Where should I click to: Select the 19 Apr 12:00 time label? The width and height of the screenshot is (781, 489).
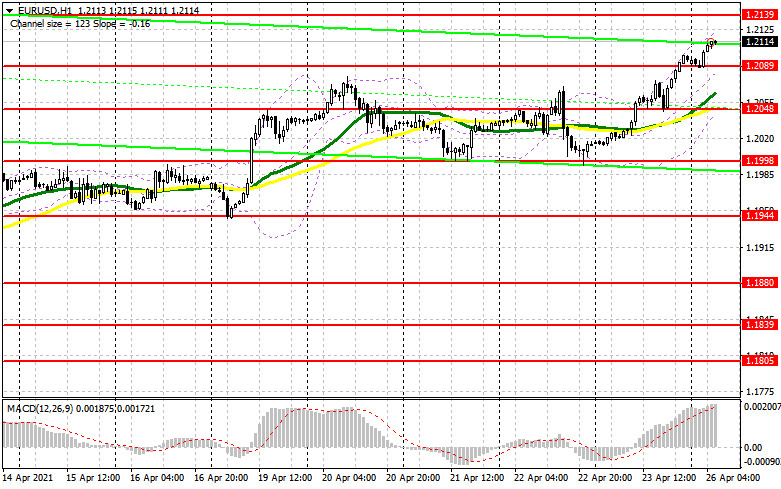point(286,480)
